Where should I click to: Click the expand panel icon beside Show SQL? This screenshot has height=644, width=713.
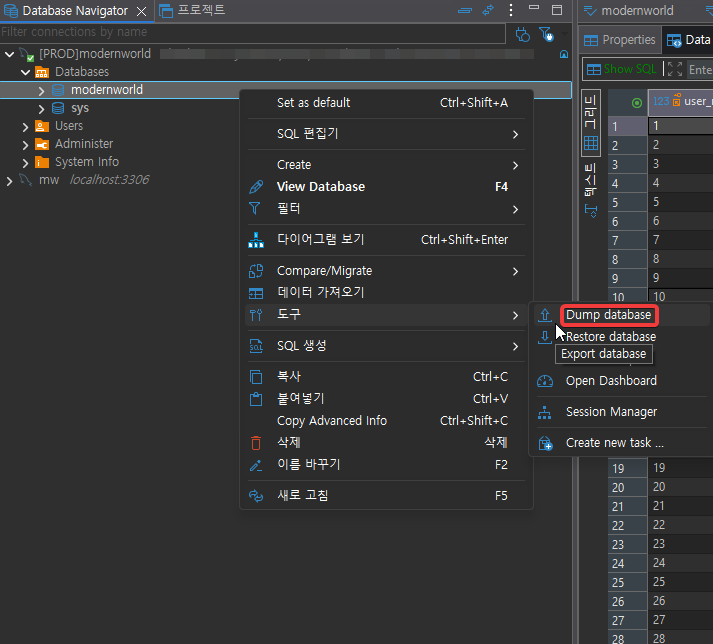[674, 70]
